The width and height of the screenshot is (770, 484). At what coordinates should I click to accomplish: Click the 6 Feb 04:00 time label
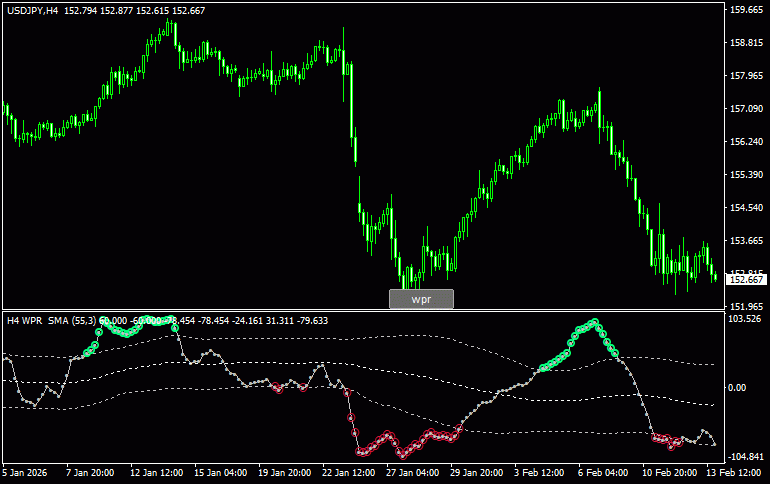pyautogui.click(x=602, y=472)
